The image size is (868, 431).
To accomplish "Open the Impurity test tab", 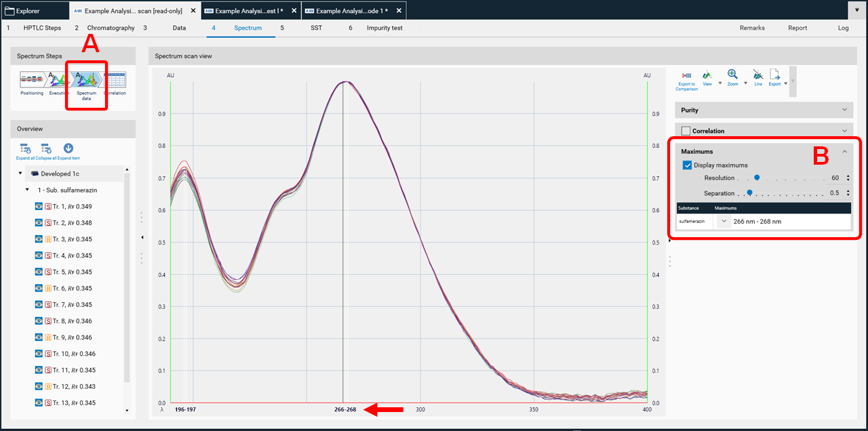I will point(384,28).
